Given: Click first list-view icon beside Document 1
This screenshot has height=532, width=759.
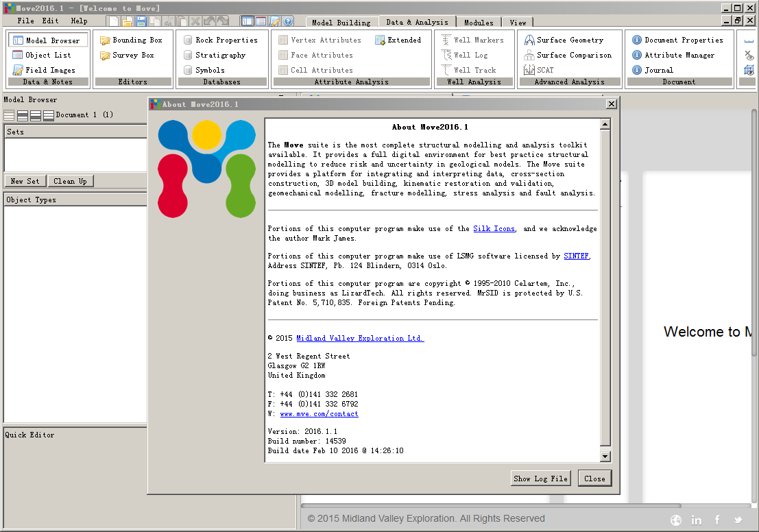Looking at the screenshot, I should click(9, 115).
